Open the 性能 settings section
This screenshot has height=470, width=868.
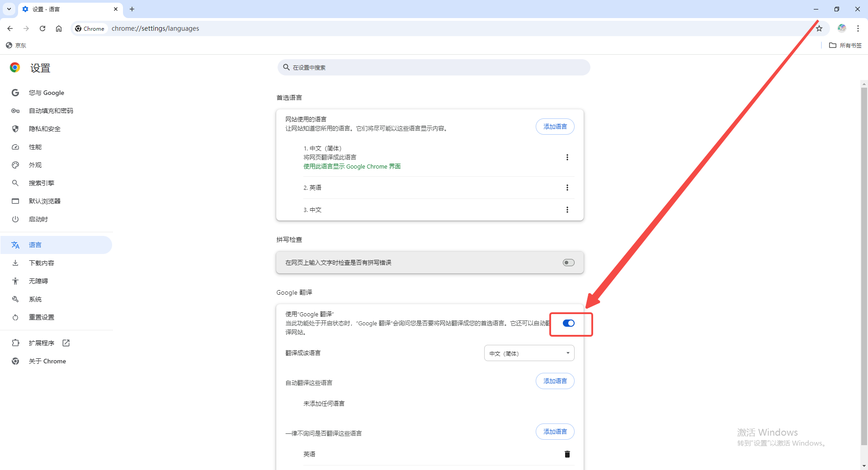(57, 147)
